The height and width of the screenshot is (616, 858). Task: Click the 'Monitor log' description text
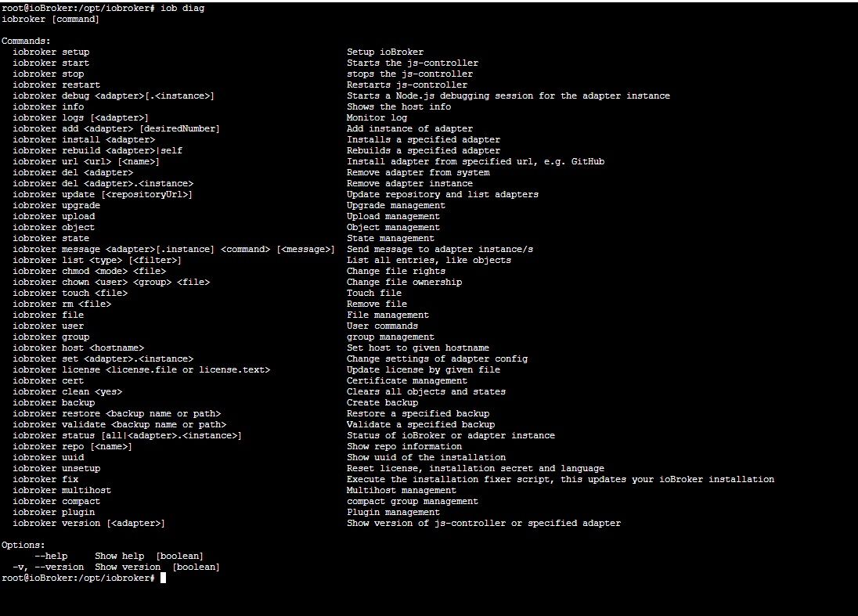[x=377, y=117]
